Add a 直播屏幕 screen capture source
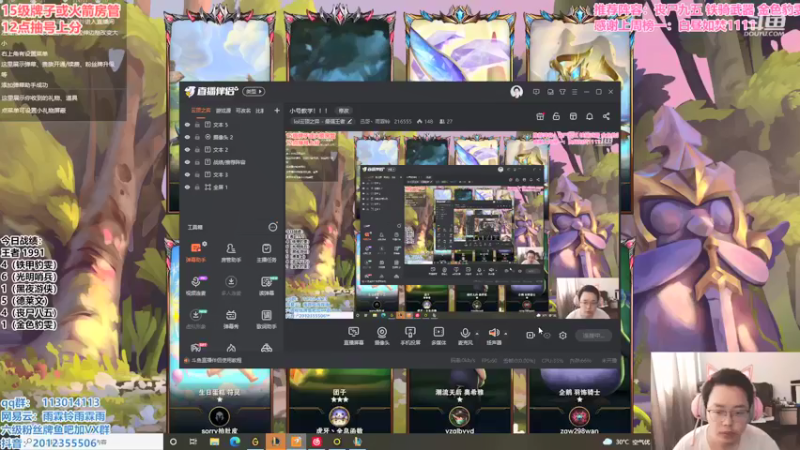The image size is (800, 450). tap(354, 336)
